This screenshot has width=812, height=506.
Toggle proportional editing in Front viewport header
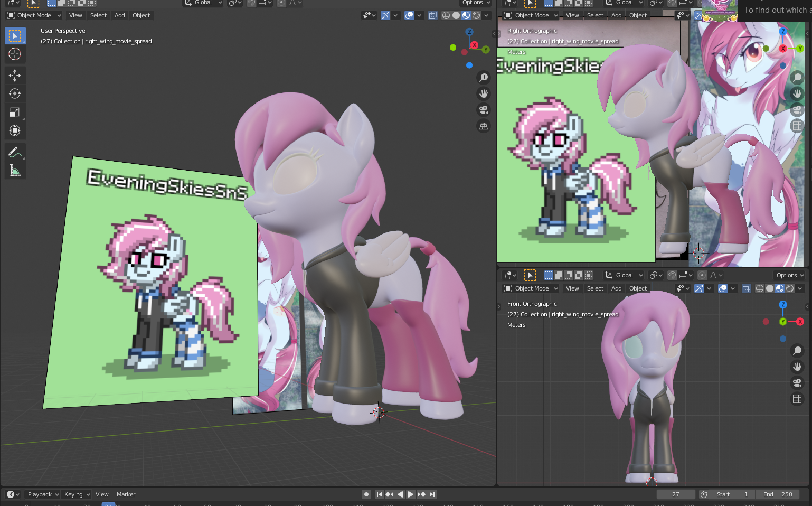tap(702, 275)
